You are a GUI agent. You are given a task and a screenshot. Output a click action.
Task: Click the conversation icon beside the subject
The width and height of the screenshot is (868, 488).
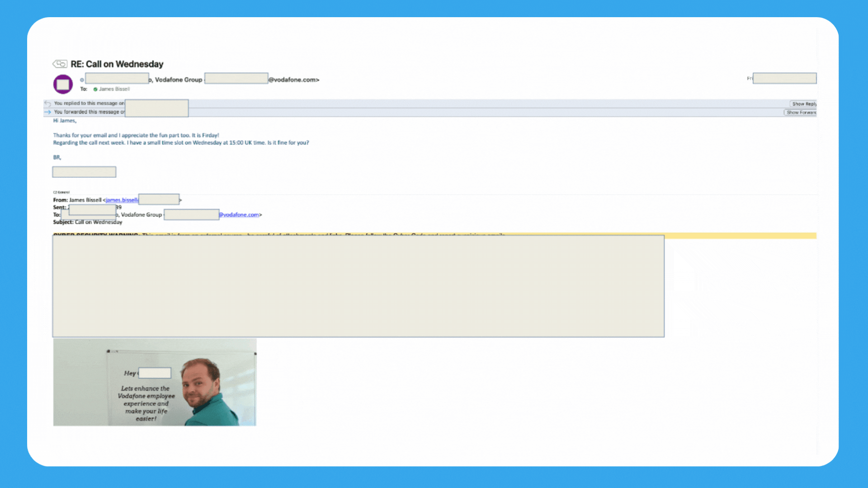(x=60, y=64)
